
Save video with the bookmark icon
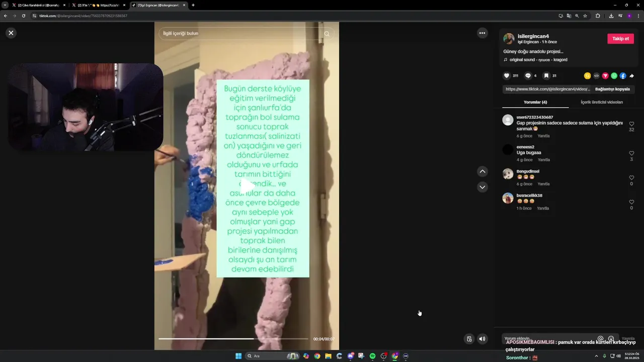(546, 76)
